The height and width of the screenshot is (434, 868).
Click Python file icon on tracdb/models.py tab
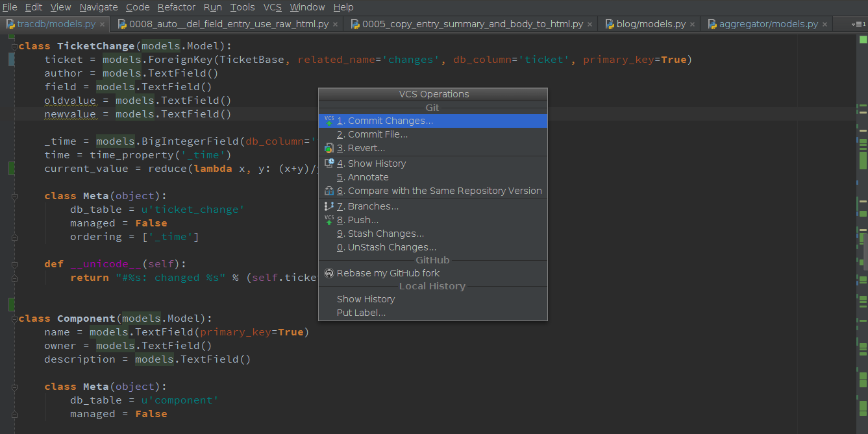pyautogui.click(x=10, y=24)
